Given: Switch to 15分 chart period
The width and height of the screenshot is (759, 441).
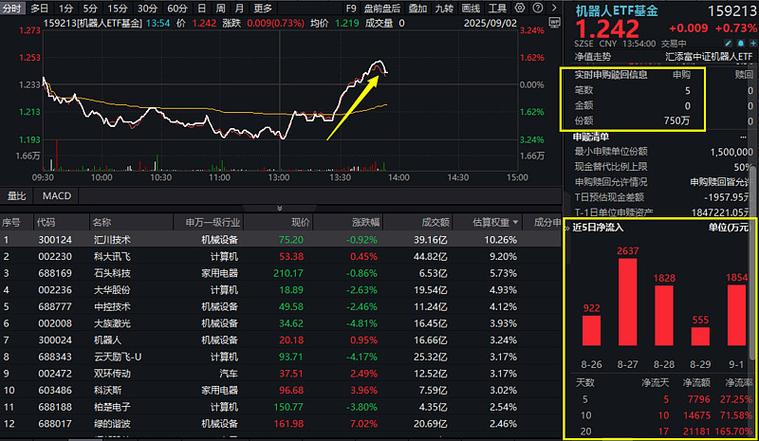Looking at the screenshot, I should (118, 8).
